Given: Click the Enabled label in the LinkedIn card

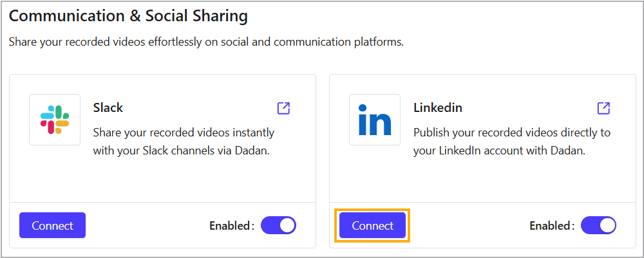Looking at the screenshot, I should pyautogui.click(x=551, y=226).
